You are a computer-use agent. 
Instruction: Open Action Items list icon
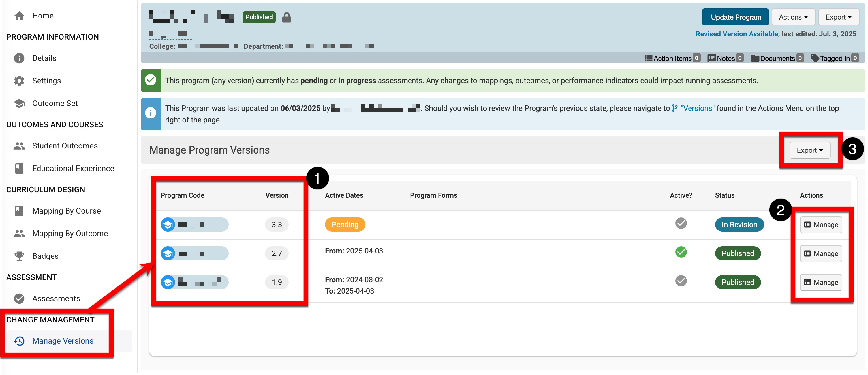648,58
